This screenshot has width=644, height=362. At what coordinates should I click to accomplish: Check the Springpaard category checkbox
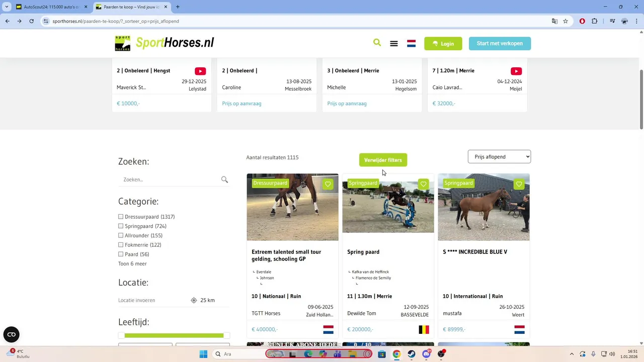[121, 226]
